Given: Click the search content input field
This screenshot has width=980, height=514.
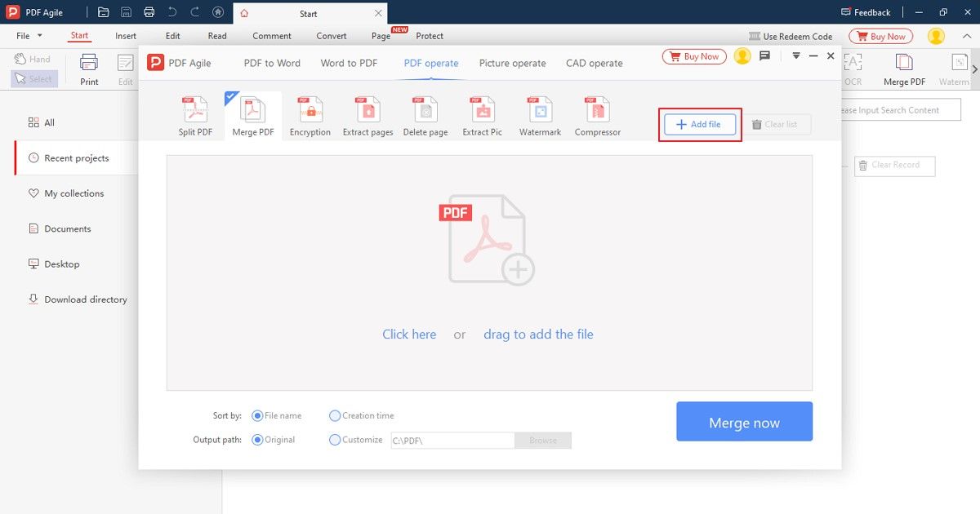Looking at the screenshot, I should click(x=900, y=110).
